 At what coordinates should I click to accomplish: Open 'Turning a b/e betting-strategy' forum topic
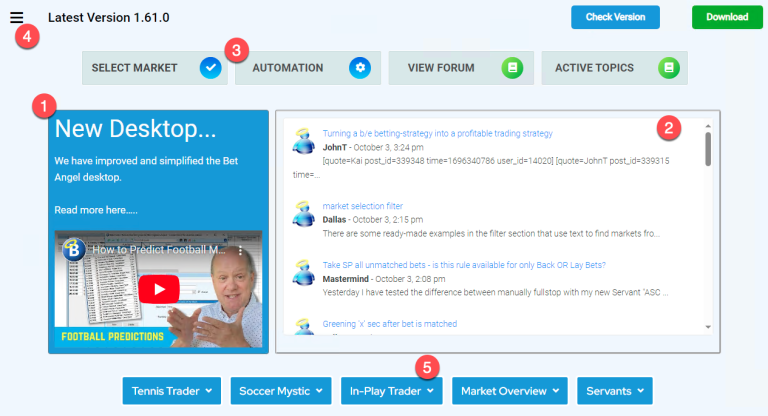[x=437, y=133]
